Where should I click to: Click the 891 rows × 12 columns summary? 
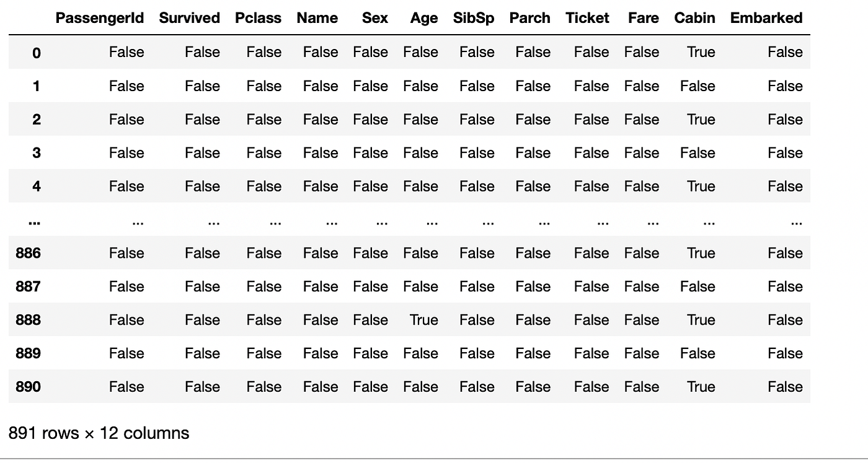click(x=99, y=433)
